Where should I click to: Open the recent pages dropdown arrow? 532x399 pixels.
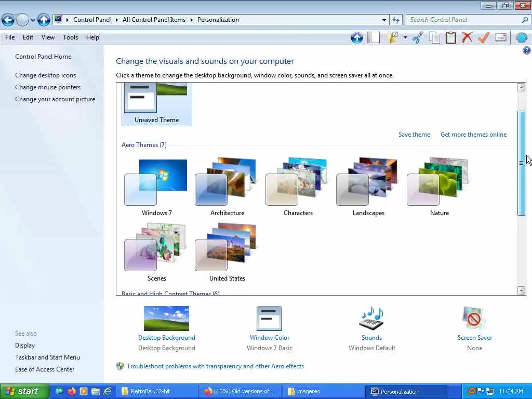pyautogui.click(x=33, y=20)
